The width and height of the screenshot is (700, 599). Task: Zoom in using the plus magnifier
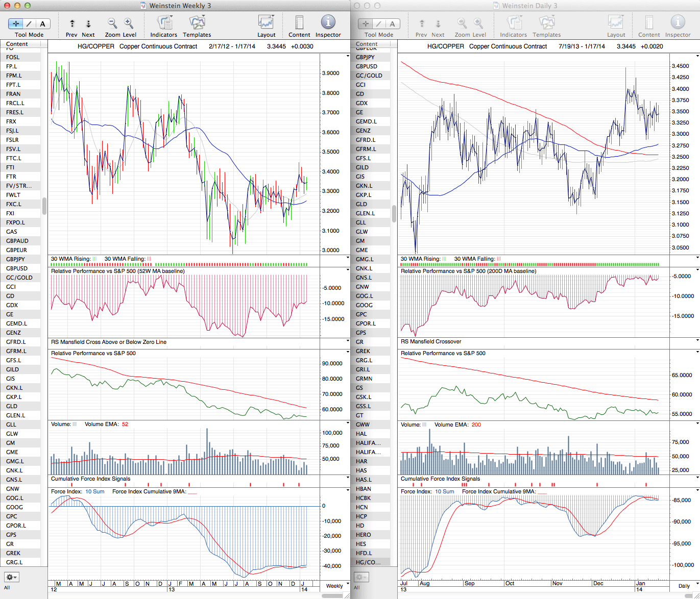[x=129, y=23]
